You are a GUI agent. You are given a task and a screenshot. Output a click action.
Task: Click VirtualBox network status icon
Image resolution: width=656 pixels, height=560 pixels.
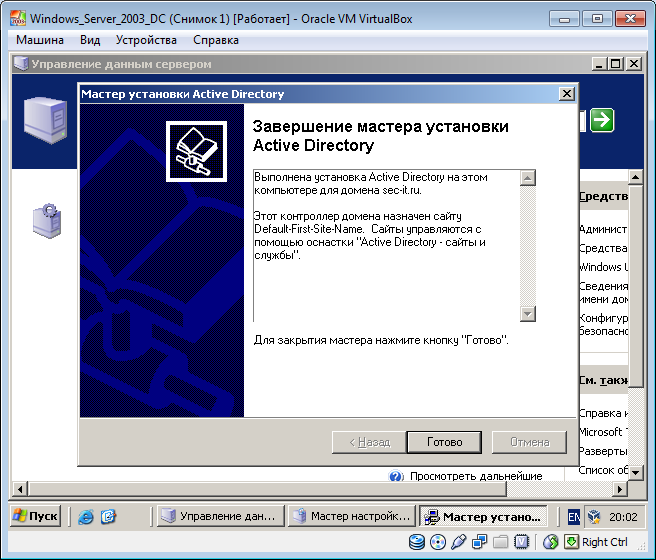point(479,542)
